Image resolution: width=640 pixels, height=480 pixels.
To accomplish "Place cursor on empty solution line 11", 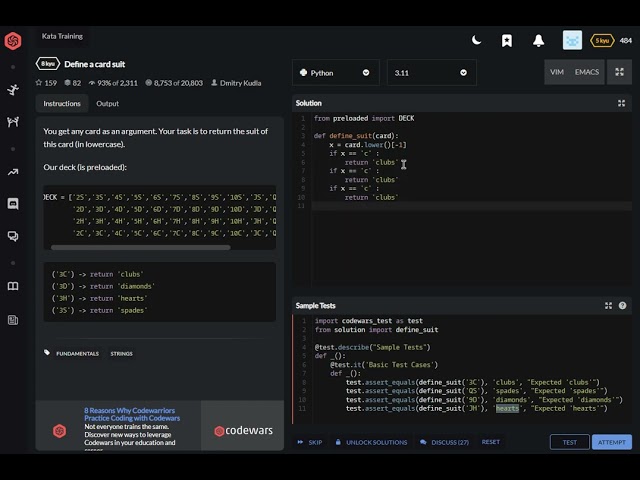I will (471, 206).
